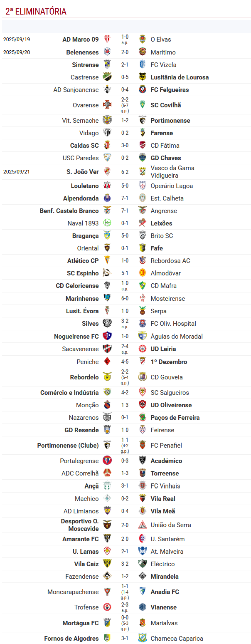
Task: Click the Marítimo club crest icon
Action: pyautogui.click(x=143, y=52)
